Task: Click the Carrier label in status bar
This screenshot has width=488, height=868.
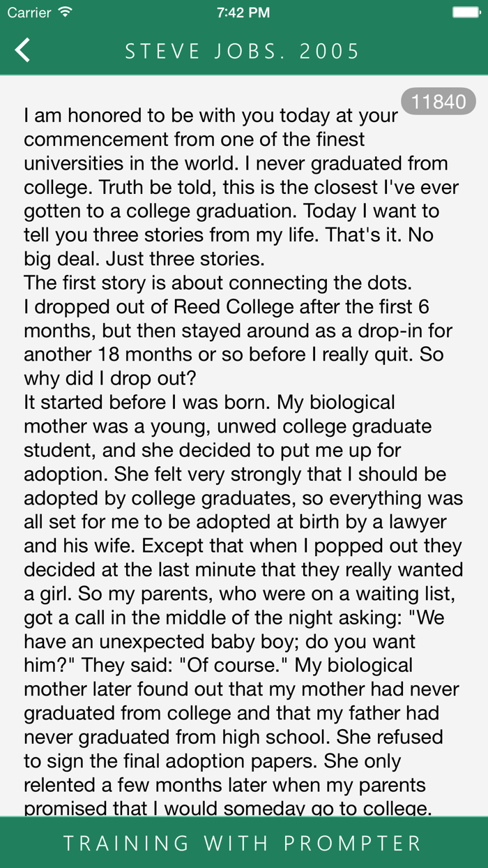Action: point(29,13)
